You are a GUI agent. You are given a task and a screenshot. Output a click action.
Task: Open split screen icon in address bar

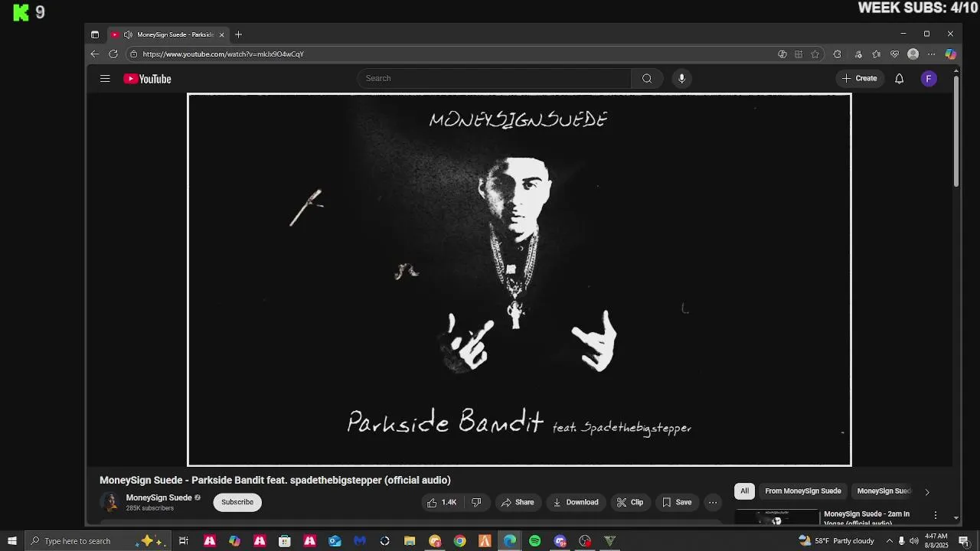click(799, 54)
